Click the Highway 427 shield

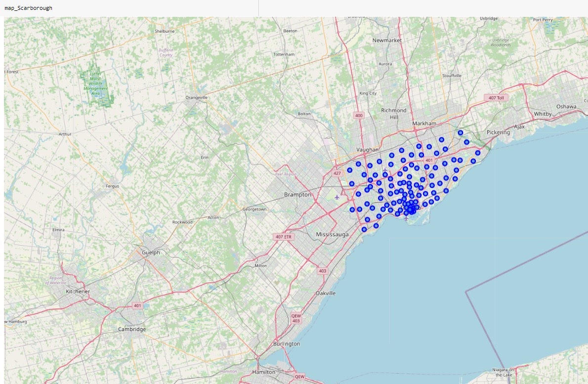337,173
